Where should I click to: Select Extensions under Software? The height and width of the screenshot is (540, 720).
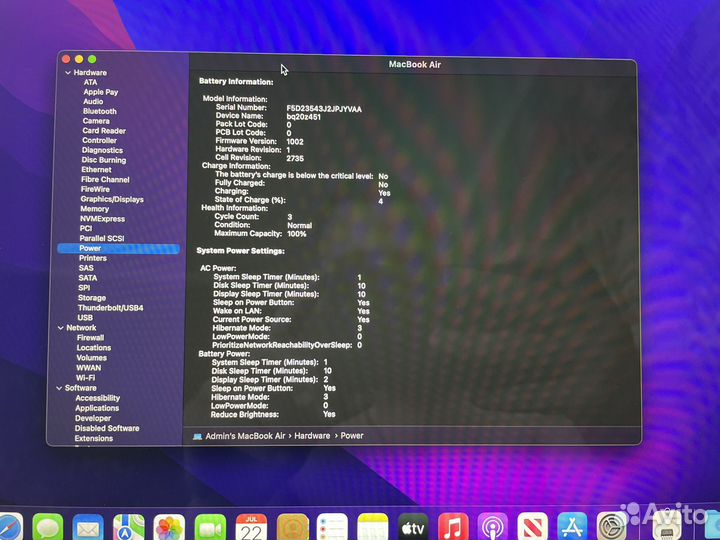click(94, 439)
